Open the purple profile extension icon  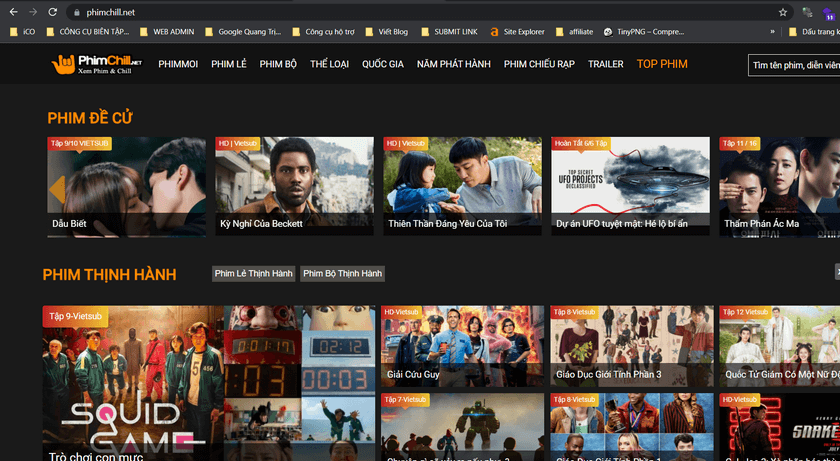pos(828,13)
